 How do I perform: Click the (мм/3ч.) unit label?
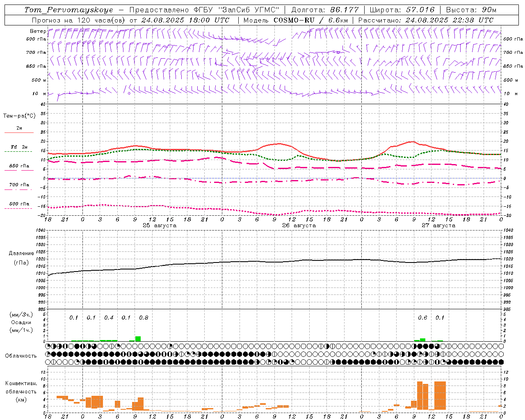(21, 315)
